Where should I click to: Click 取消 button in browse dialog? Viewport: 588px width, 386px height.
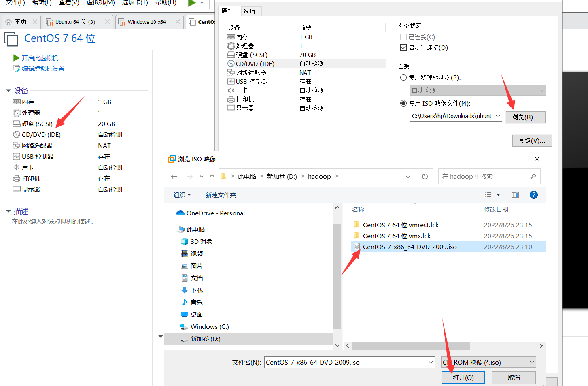(514, 377)
